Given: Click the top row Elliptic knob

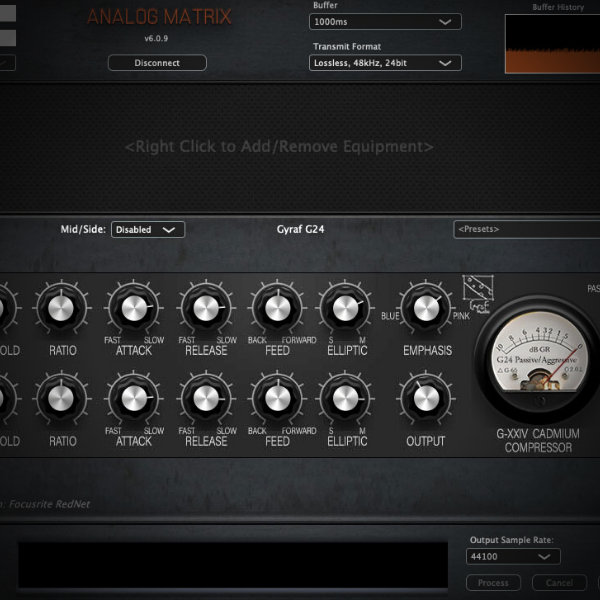Looking at the screenshot, I should coord(345,308).
